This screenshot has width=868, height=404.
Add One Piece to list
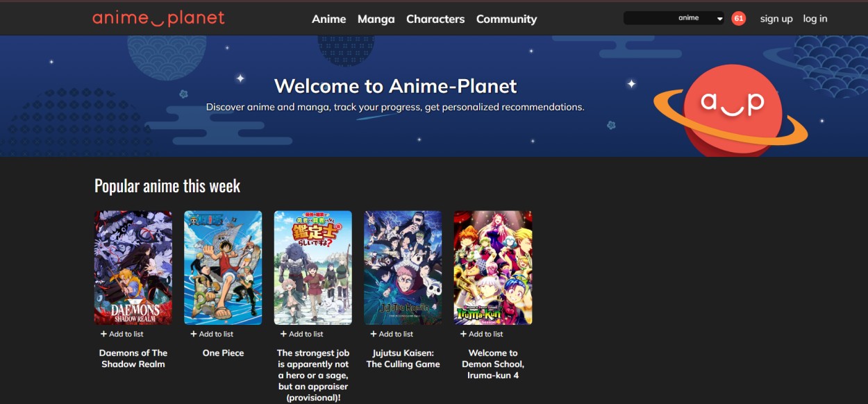pyautogui.click(x=212, y=334)
